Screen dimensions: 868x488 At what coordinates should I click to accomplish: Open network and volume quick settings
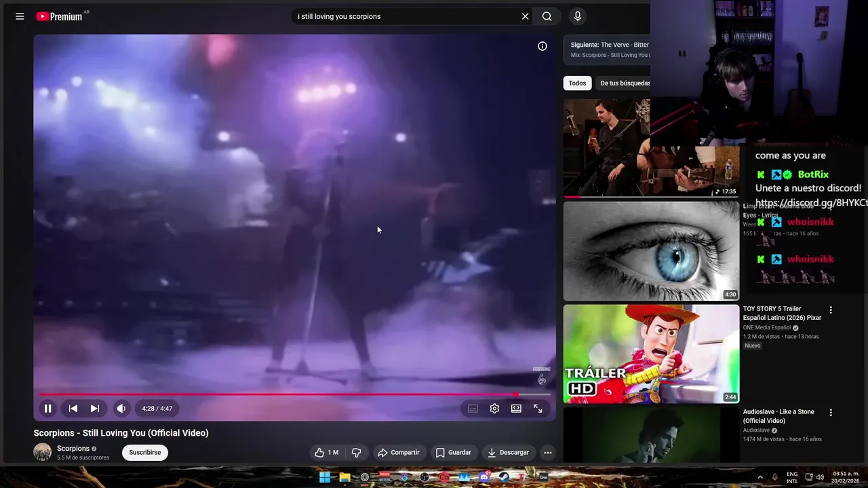[x=814, y=477]
